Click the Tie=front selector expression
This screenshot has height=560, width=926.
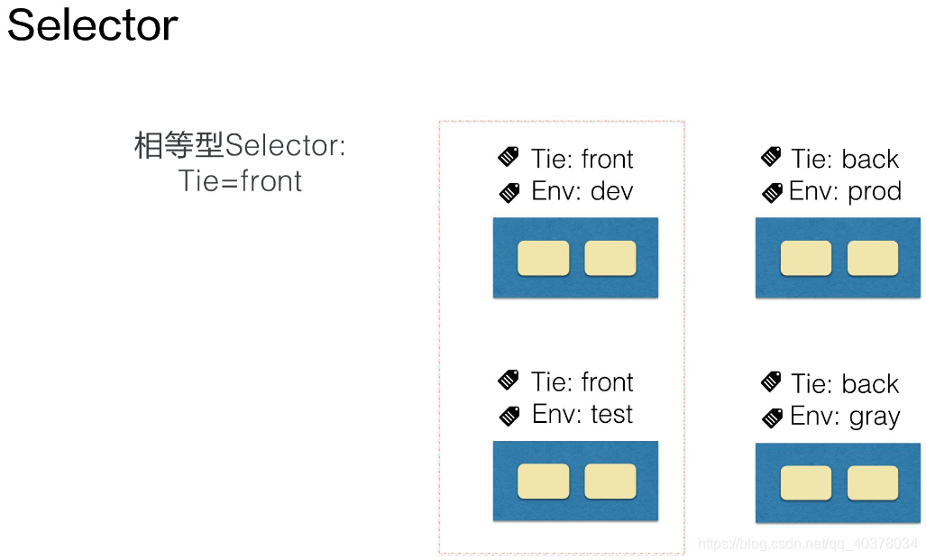coord(240,180)
